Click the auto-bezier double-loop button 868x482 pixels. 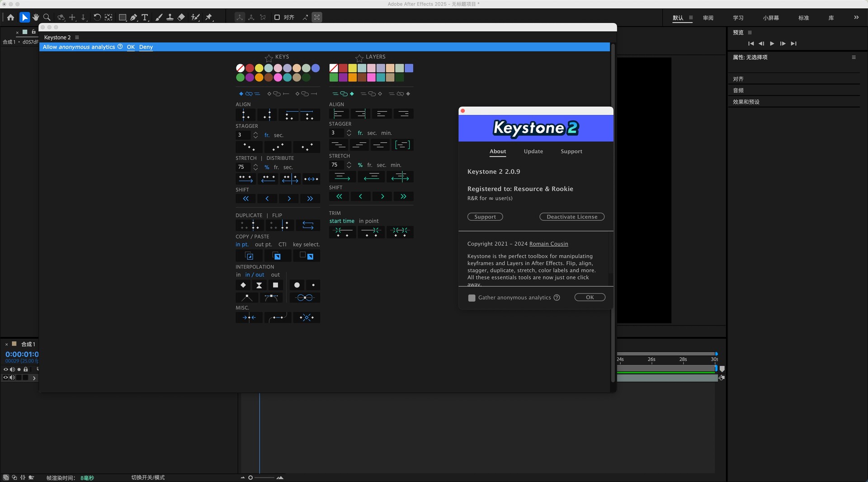click(305, 298)
